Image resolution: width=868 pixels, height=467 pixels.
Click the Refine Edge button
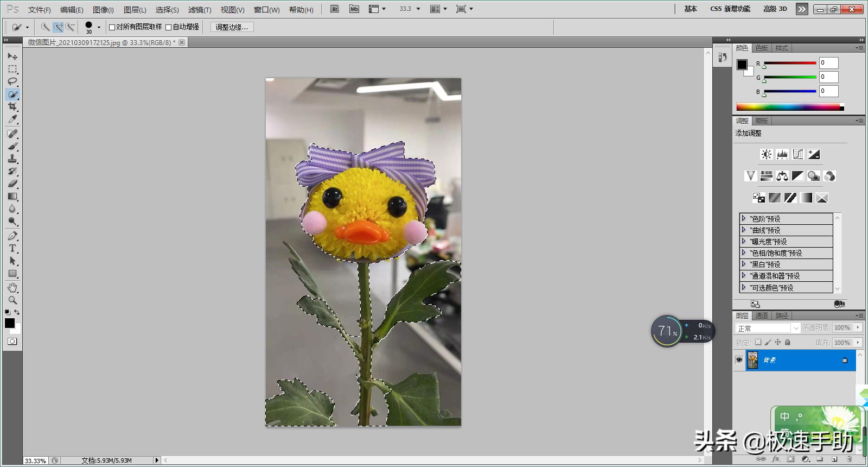[x=232, y=27]
